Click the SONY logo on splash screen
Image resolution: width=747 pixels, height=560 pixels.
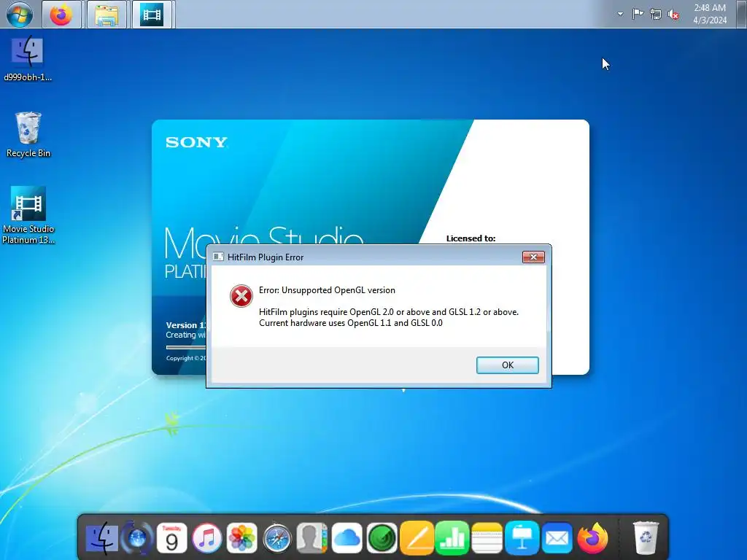click(196, 142)
